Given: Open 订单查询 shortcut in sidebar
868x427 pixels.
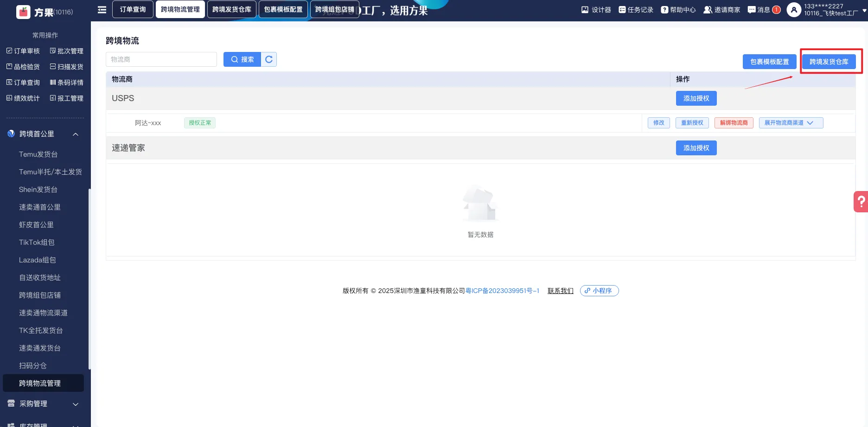Looking at the screenshot, I should tap(23, 83).
